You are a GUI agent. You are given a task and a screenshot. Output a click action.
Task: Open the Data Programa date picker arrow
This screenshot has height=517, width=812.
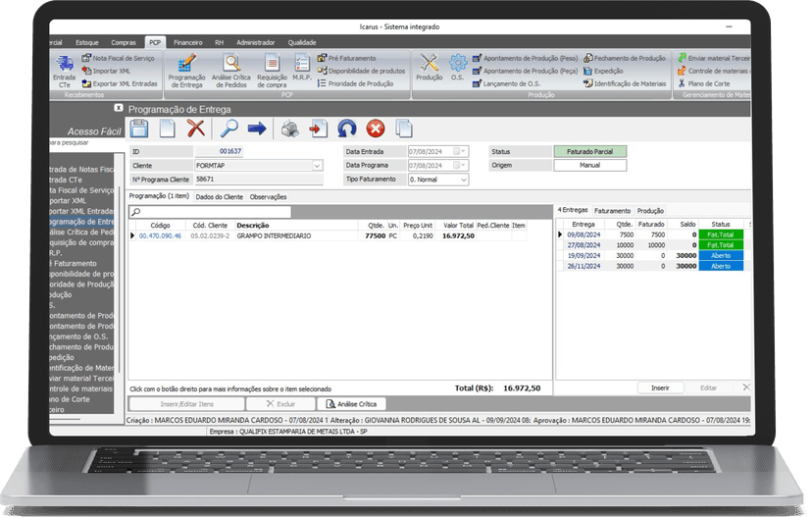click(x=463, y=165)
